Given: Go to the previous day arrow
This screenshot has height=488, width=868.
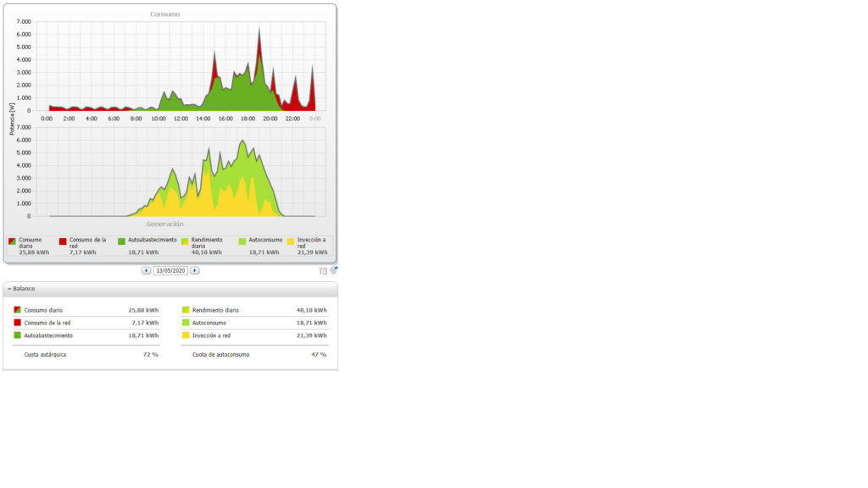Looking at the screenshot, I should coord(146,270).
